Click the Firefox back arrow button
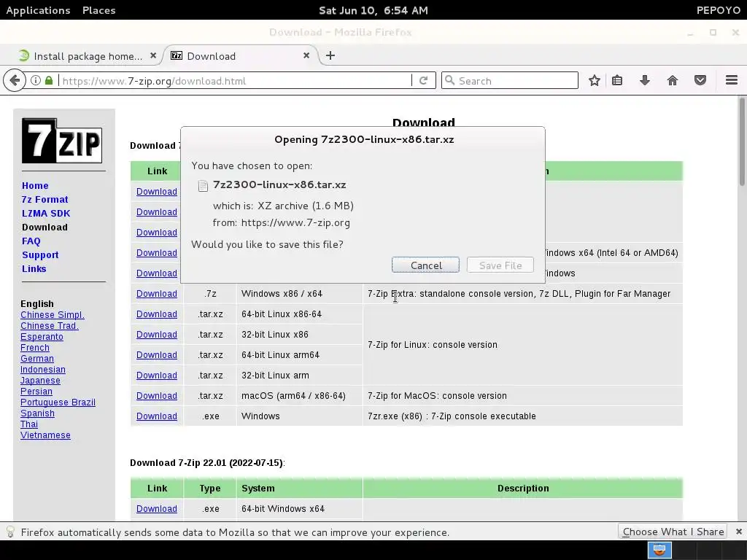Viewport: 747px width, 560px height. [x=15, y=80]
